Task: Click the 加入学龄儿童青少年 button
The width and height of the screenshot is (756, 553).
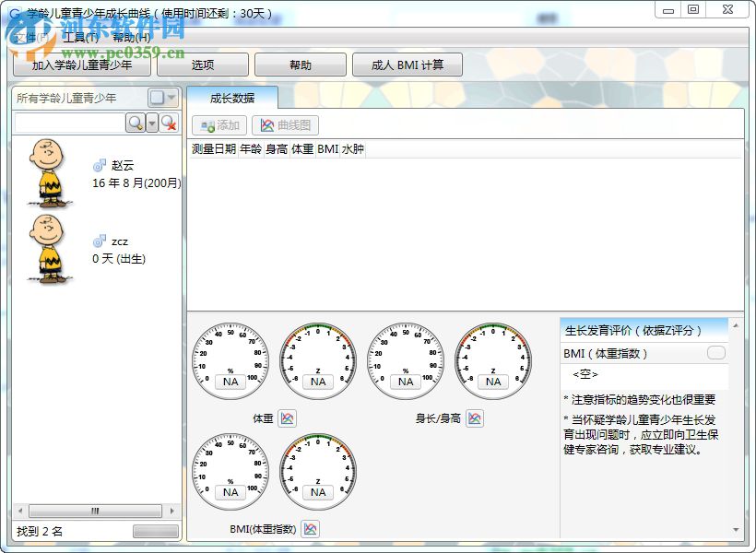Action: 82,65
